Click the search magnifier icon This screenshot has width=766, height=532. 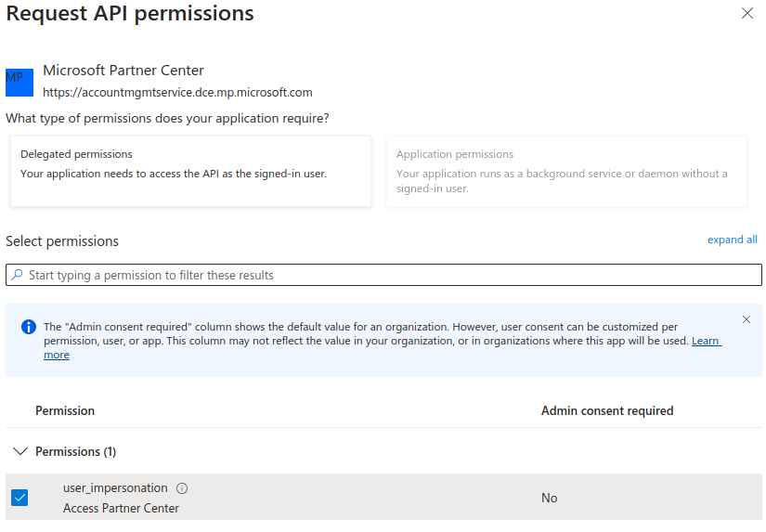click(x=17, y=276)
